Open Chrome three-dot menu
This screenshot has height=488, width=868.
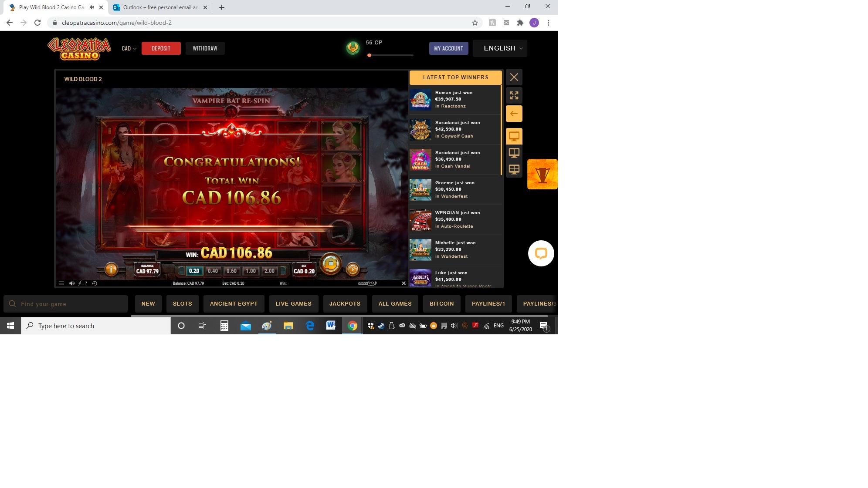click(x=549, y=23)
